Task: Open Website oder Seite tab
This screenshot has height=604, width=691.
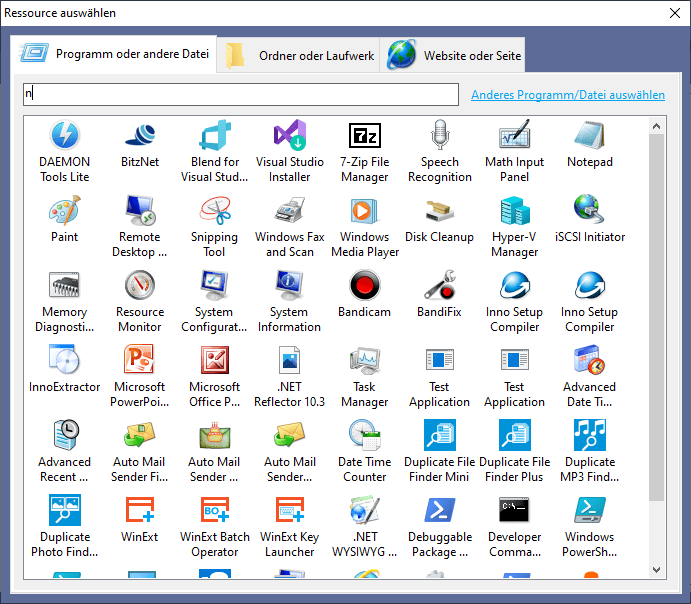Action: pyautogui.click(x=453, y=55)
